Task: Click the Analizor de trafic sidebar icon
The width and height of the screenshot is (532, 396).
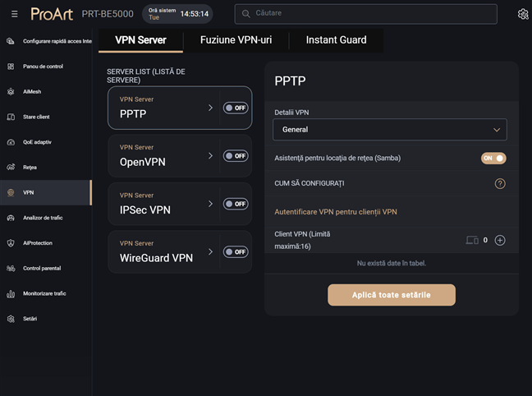Action: coord(11,218)
